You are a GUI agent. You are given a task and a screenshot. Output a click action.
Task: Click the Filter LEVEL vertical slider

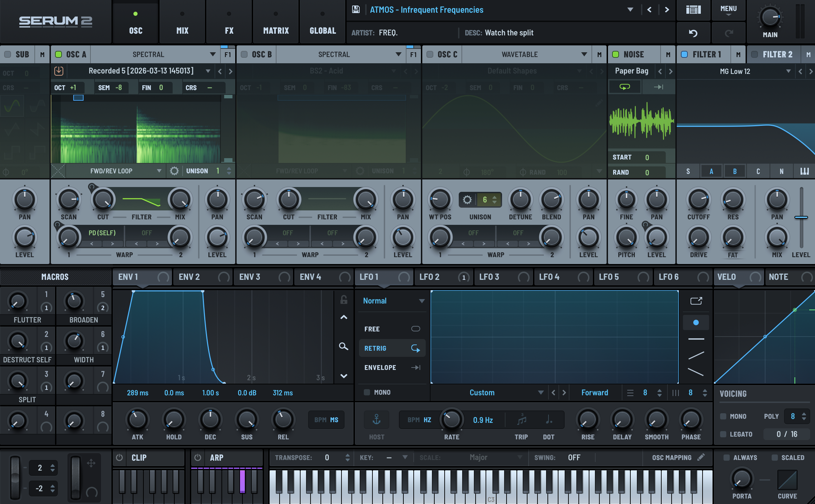[x=801, y=217]
